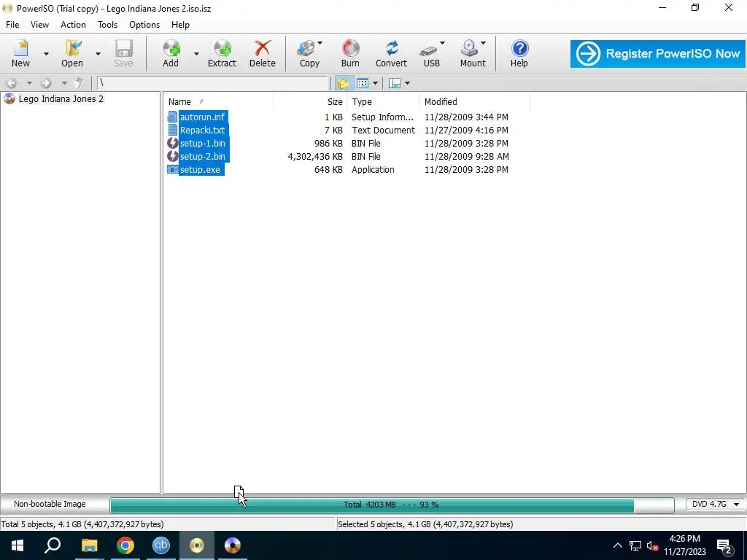Click the PowerISO taskbar icon
The height and width of the screenshot is (560, 747).
pyautogui.click(x=197, y=545)
